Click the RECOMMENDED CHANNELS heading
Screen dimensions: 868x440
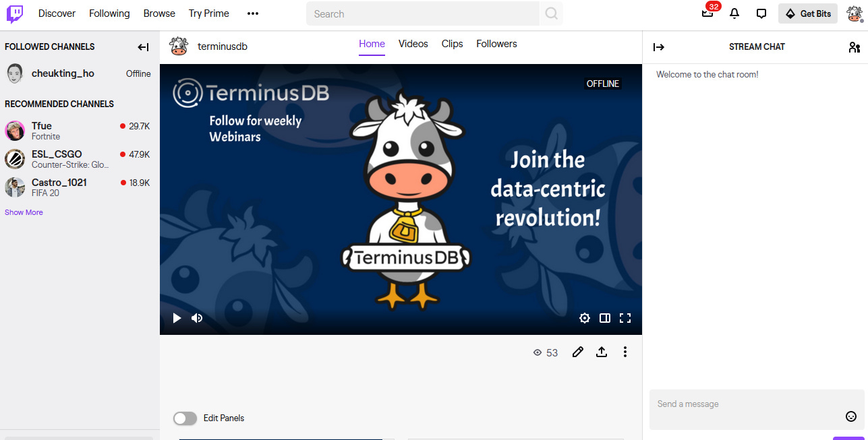tap(59, 104)
